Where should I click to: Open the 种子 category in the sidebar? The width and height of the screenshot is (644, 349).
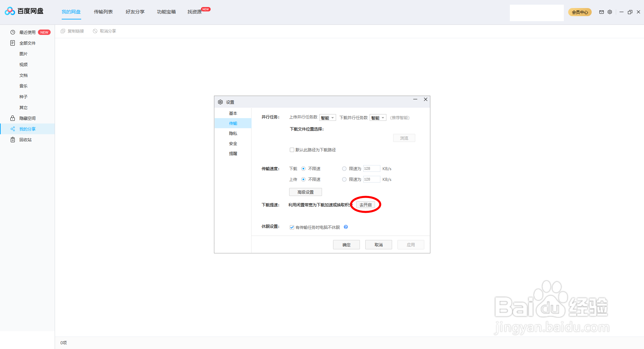[23, 97]
